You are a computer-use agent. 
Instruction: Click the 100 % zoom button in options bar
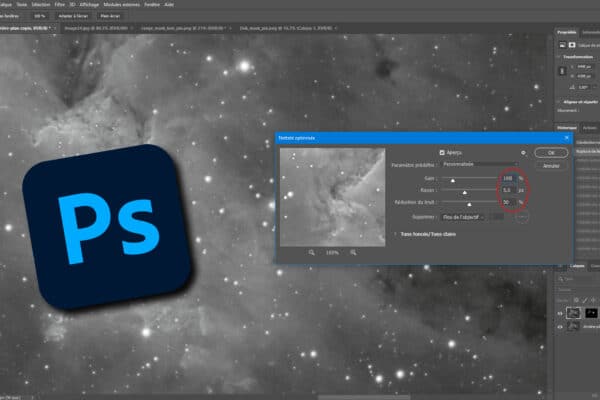click(x=39, y=16)
